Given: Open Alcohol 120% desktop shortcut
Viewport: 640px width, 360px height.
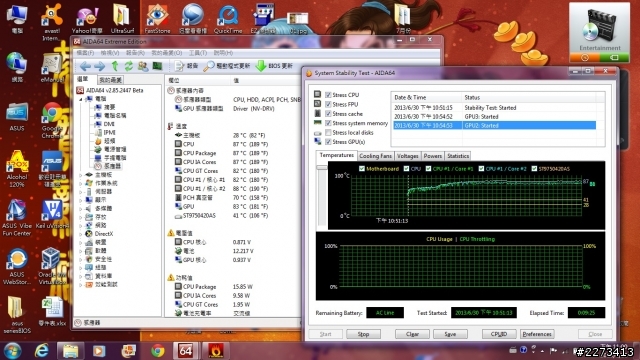Looking at the screenshot, I should pos(17,169).
